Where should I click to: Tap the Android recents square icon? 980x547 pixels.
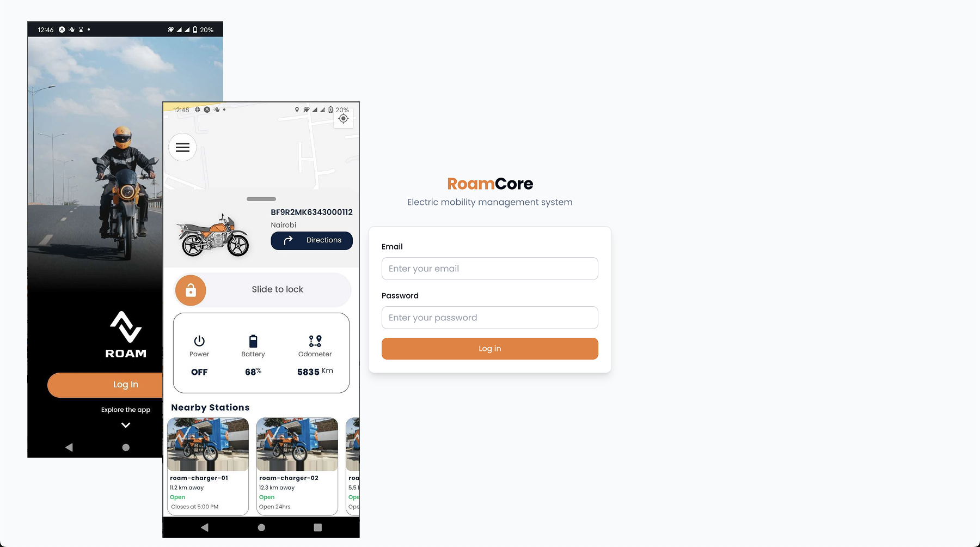coord(318,527)
